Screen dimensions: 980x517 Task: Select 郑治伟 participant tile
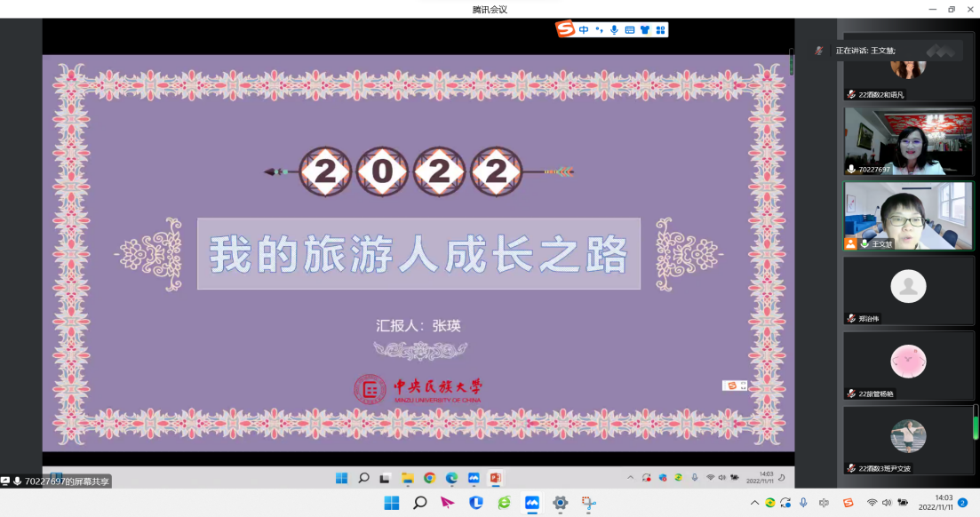tap(908, 290)
